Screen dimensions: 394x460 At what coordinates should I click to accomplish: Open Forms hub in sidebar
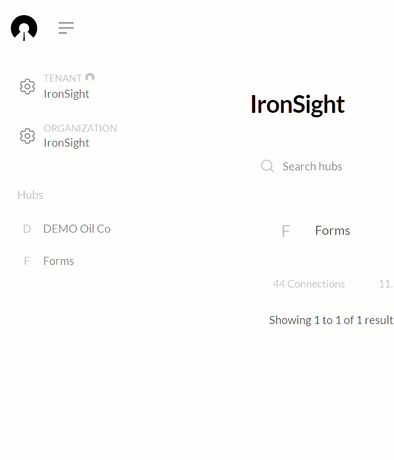click(x=59, y=261)
